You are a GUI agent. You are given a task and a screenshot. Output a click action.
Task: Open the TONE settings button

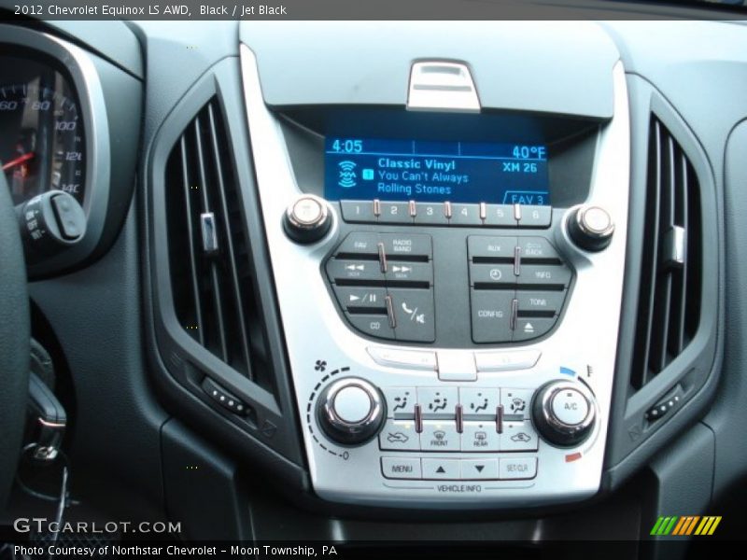click(x=538, y=302)
